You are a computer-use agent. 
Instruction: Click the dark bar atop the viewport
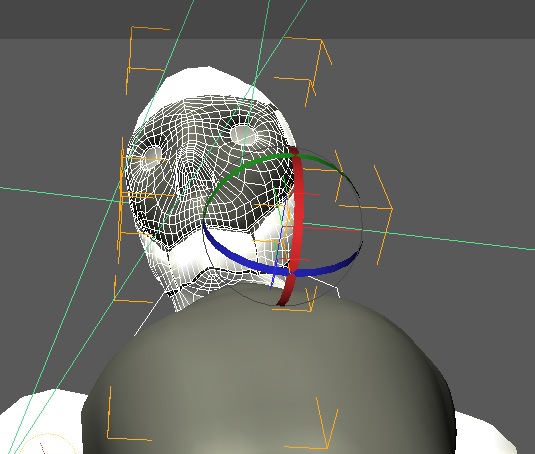[268, 19]
